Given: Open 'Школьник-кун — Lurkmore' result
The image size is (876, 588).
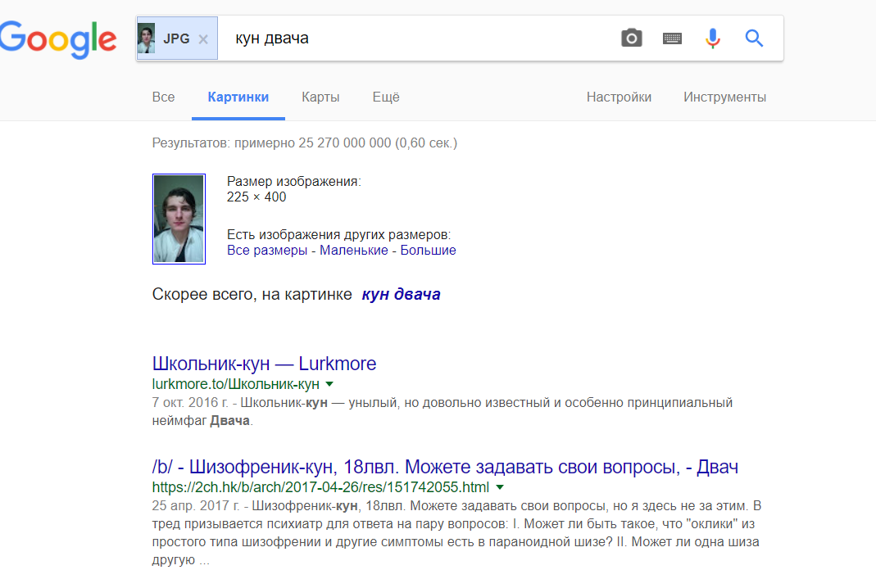Looking at the screenshot, I should click(264, 364).
